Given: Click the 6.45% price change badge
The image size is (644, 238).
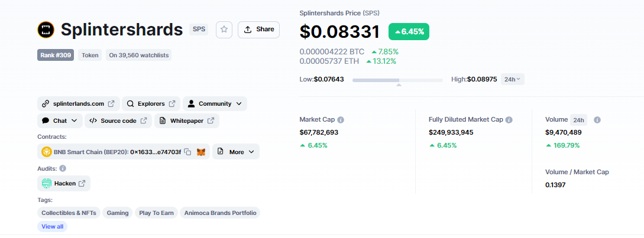Looking at the screenshot, I should click(409, 32).
